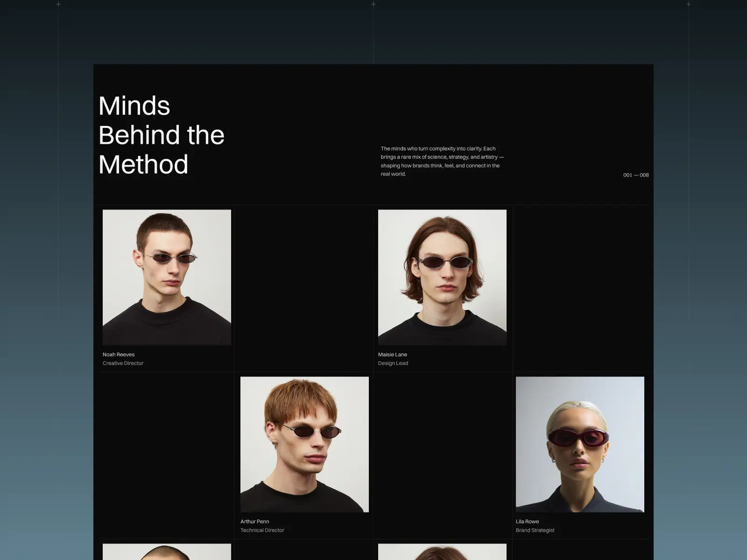Click the name Noah Reeves
The image size is (747, 560).
tap(119, 355)
